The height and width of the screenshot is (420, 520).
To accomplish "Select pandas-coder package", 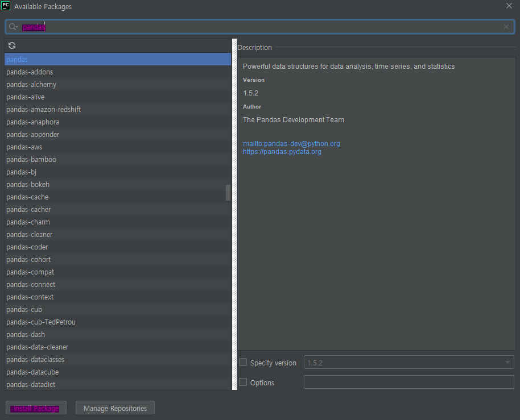I will pos(118,247).
